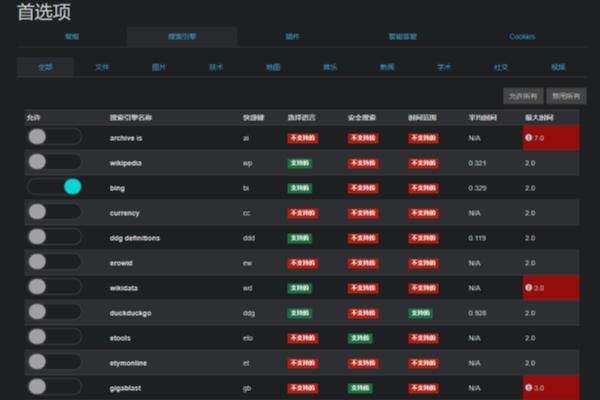Toggle the erowid engine switch
Image resolution: width=600 pixels, height=400 pixels.
54,261
